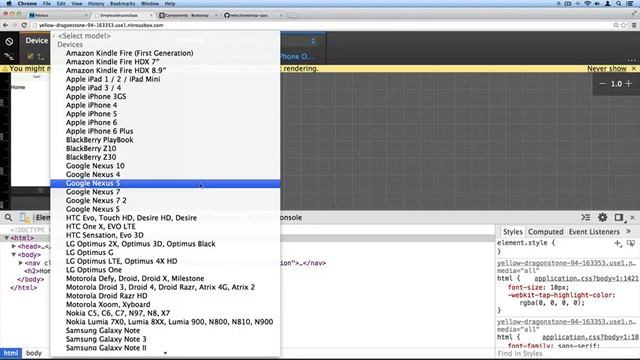The height and width of the screenshot is (360, 640).
Task: Select Google Nexus 5 from the list
Action: coord(165,183)
